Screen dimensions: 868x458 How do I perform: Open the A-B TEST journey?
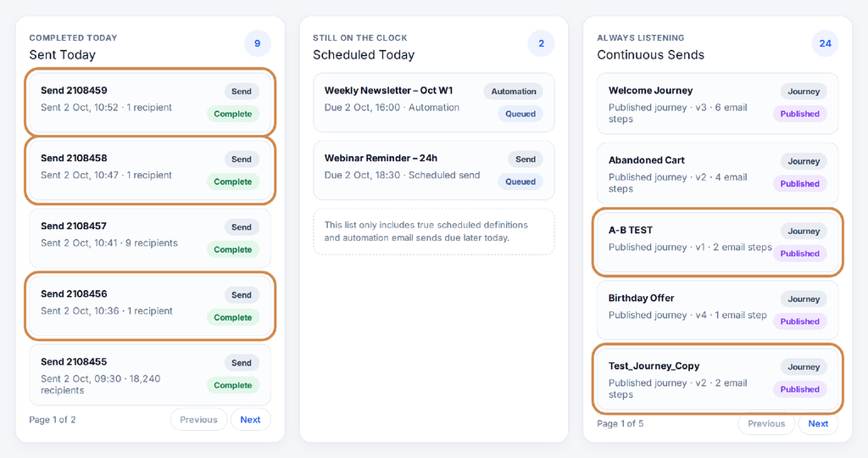click(717, 242)
